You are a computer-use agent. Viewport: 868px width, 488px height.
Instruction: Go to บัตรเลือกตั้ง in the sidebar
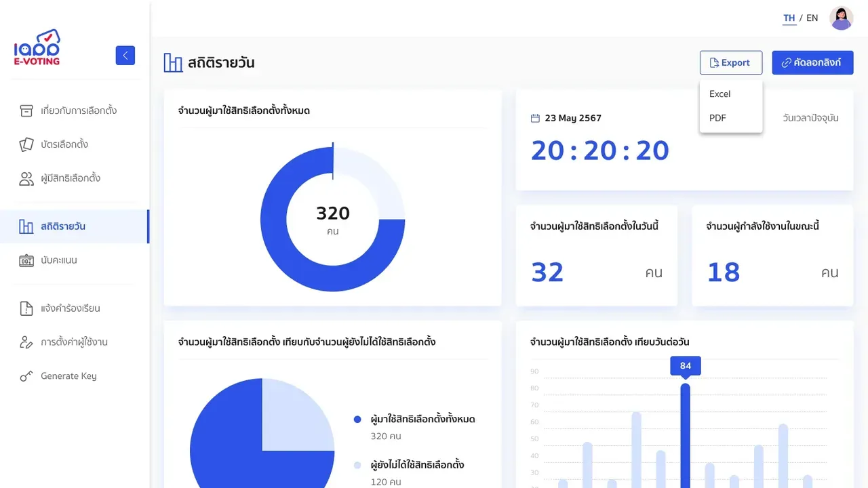click(75, 144)
